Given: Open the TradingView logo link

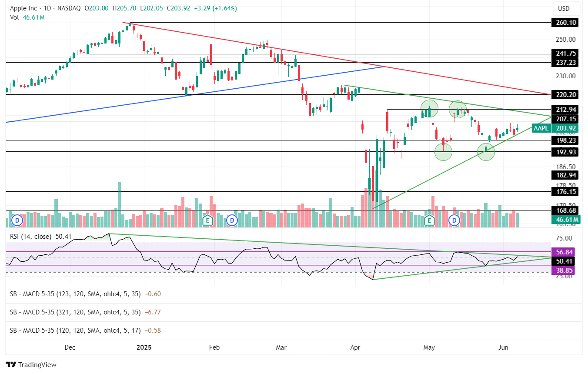Looking at the screenshot, I should (x=31, y=364).
